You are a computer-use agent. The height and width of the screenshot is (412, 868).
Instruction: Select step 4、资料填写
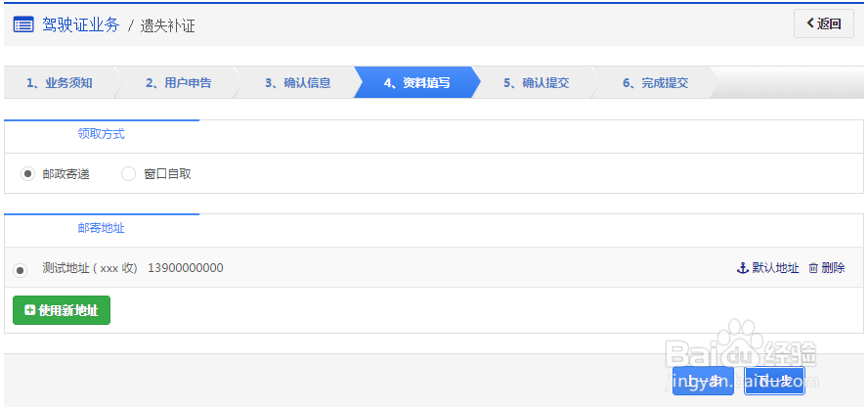(416, 83)
